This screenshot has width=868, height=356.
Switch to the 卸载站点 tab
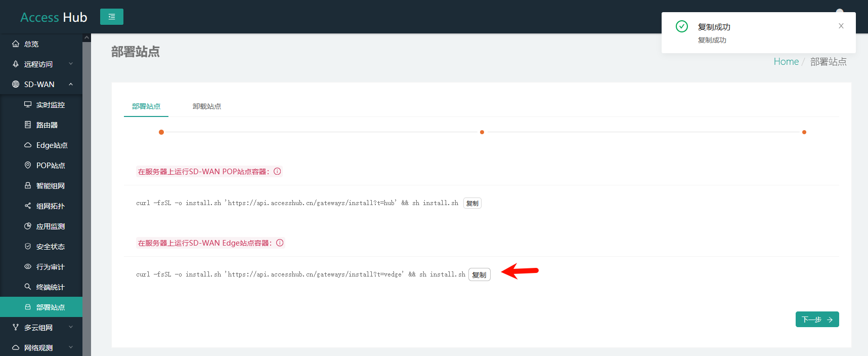(207, 106)
